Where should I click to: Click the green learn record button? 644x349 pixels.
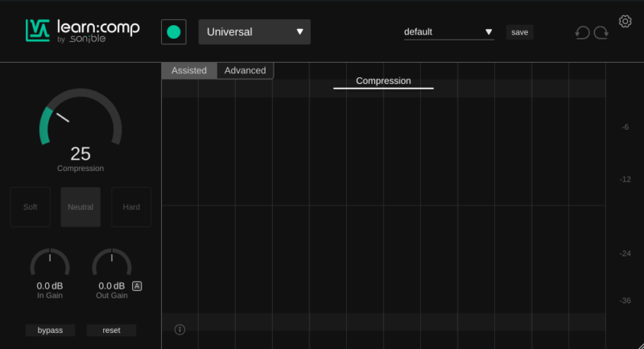173,32
